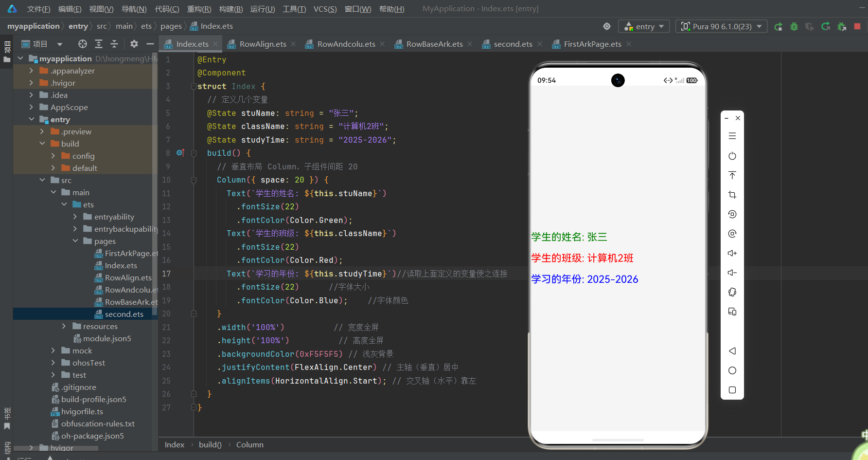Image resolution: width=868 pixels, height=460 pixels.
Task: Place cursor on line 17 Text statement
Action: pos(311,274)
